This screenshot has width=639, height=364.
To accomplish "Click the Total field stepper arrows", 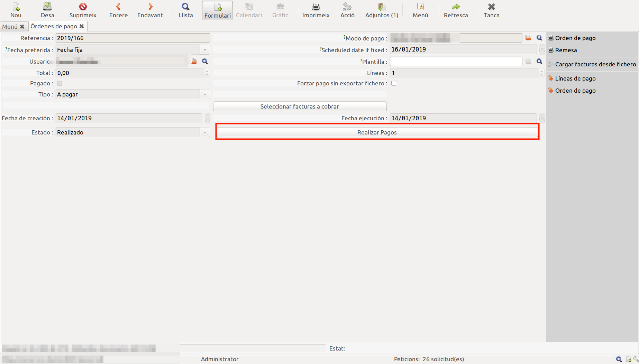I will coord(207,73).
